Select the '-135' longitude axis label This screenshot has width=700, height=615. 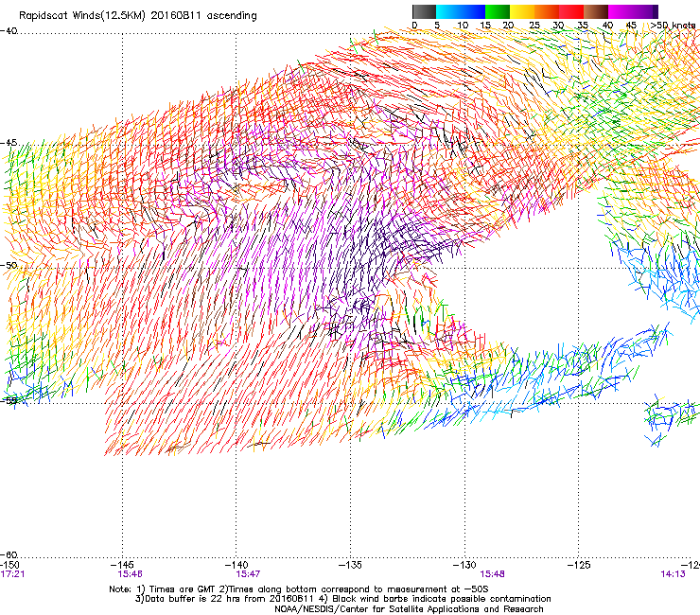(350, 565)
